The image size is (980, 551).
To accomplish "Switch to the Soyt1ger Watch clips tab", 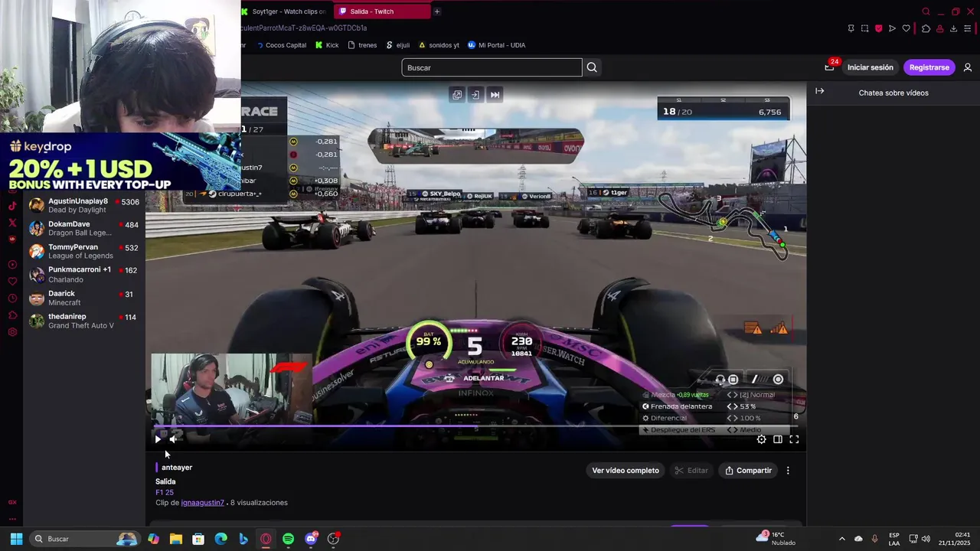I will pos(283,11).
